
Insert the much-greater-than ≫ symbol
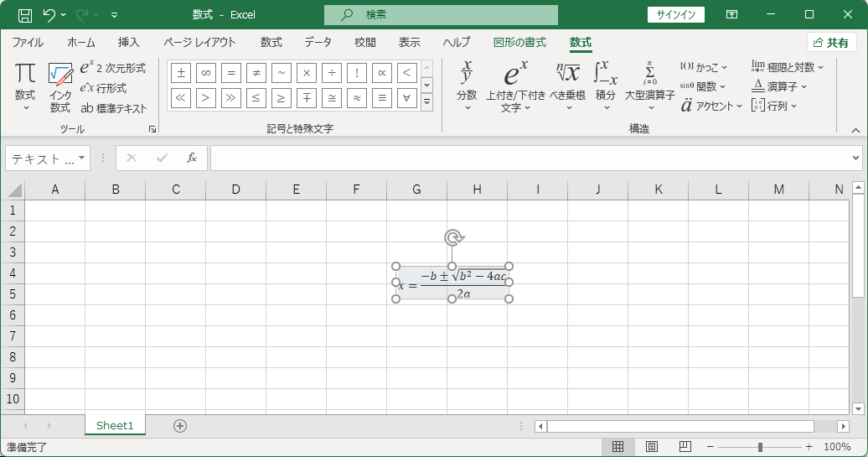tap(231, 98)
